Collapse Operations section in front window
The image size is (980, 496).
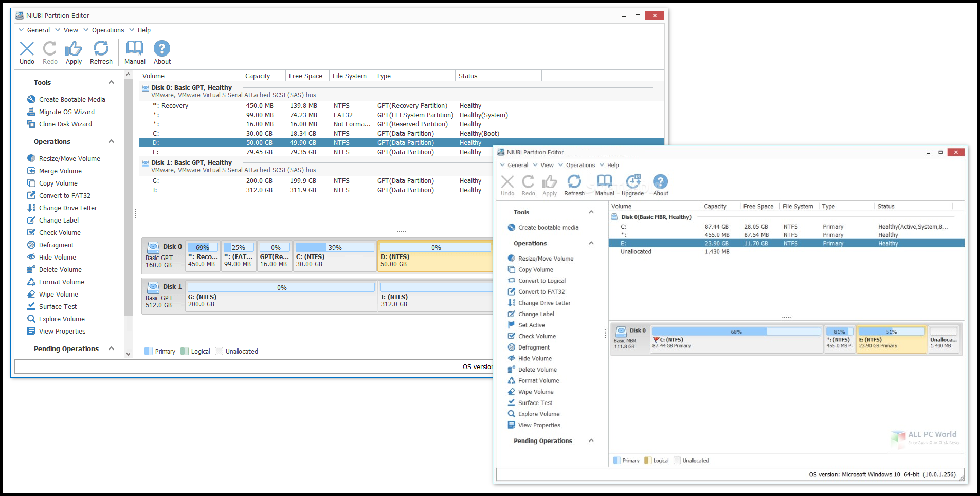(591, 244)
